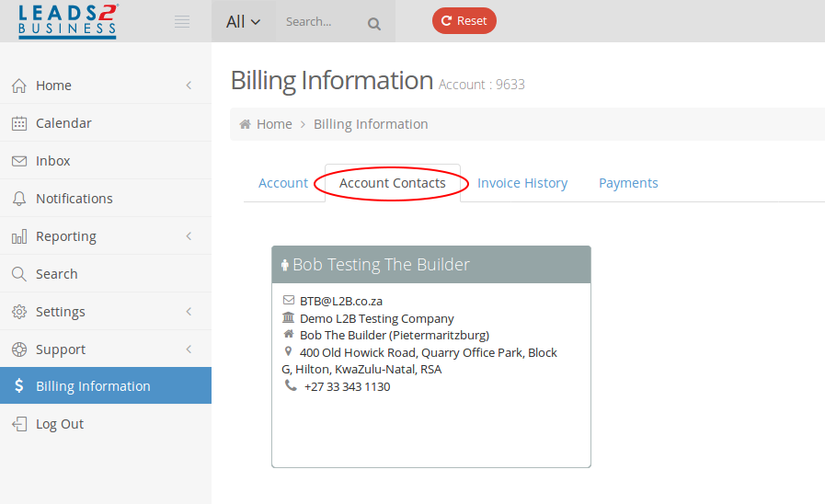Click the Account : 9633 label
This screenshot has width=825, height=504.
click(481, 85)
